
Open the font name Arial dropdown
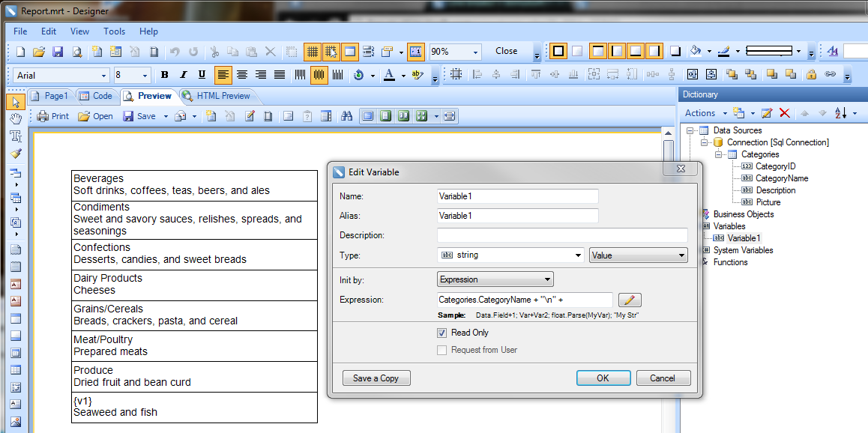[104, 75]
